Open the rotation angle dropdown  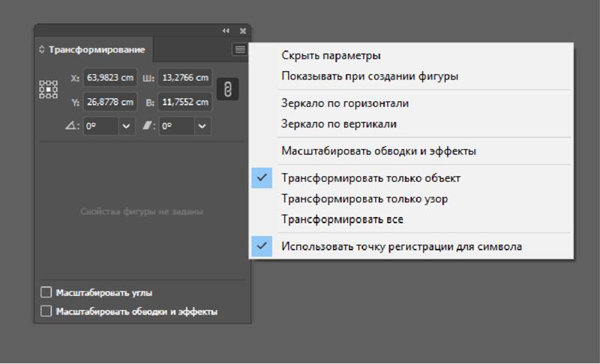point(126,127)
